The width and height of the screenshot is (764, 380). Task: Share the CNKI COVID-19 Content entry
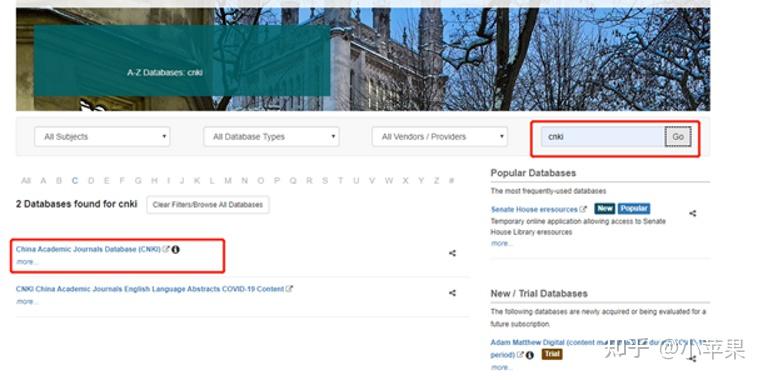pyautogui.click(x=452, y=293)
